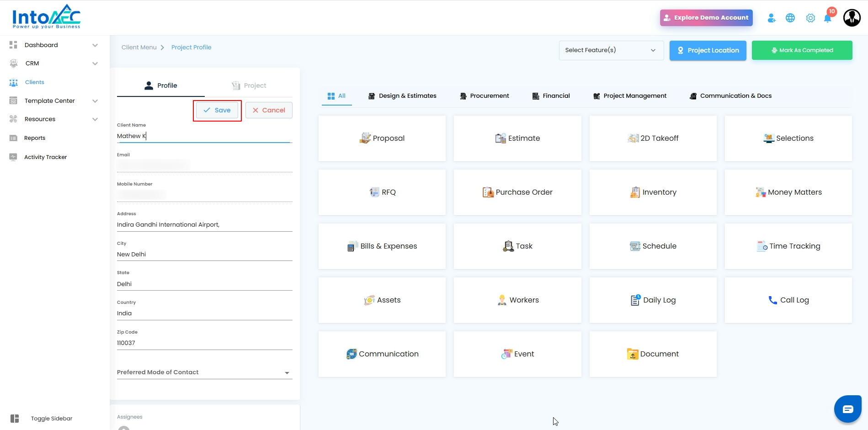This screenshot has height=430, width=868.
Task: Select the Procurement tab
Action: coord(485,96)
